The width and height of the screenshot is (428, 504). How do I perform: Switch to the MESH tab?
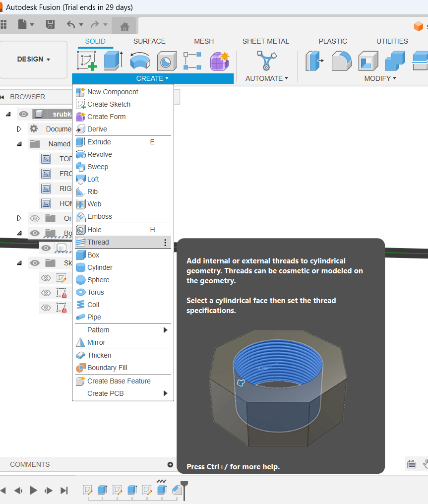coord(204,42)
